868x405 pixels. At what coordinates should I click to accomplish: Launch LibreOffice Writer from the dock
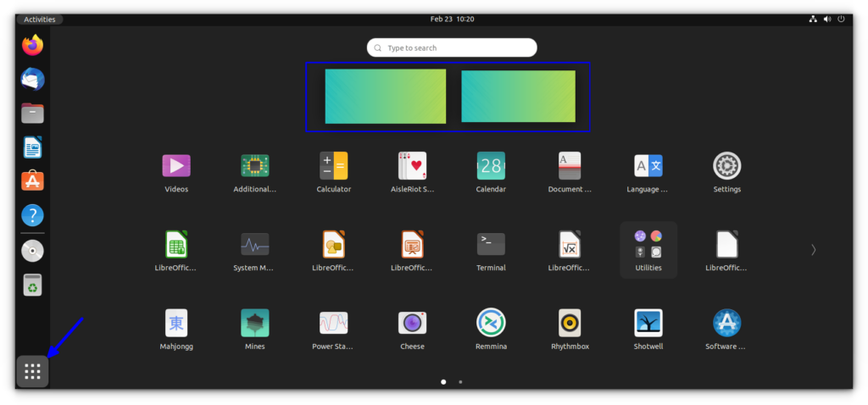33,147
